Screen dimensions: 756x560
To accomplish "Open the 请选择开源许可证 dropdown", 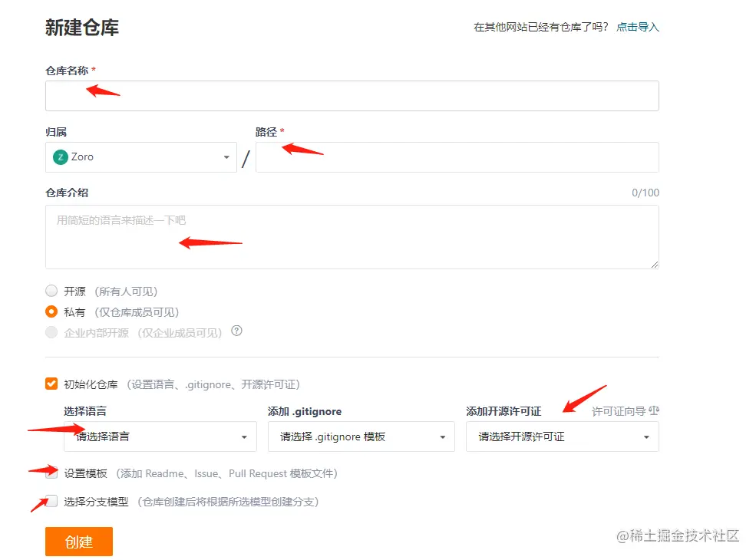I will tap(562, 436).
